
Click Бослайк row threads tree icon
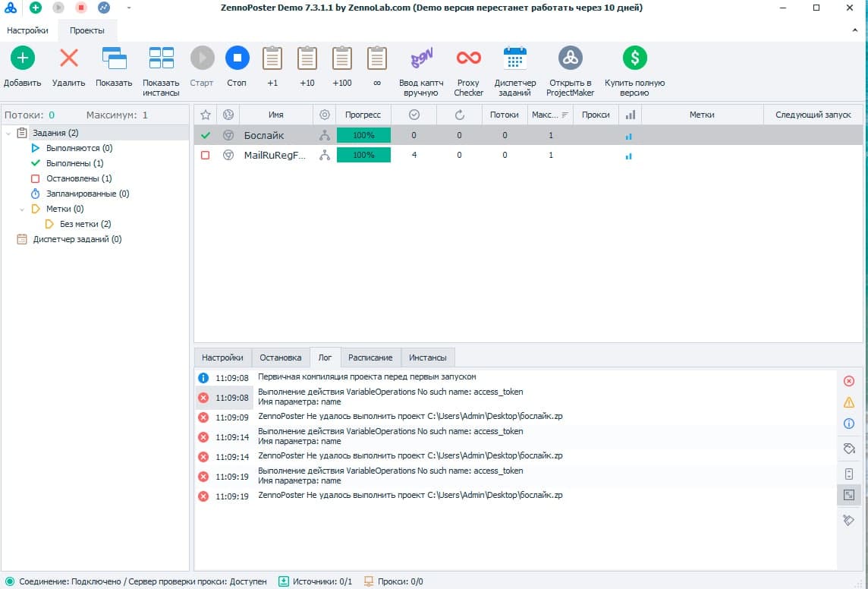point(325,135)
